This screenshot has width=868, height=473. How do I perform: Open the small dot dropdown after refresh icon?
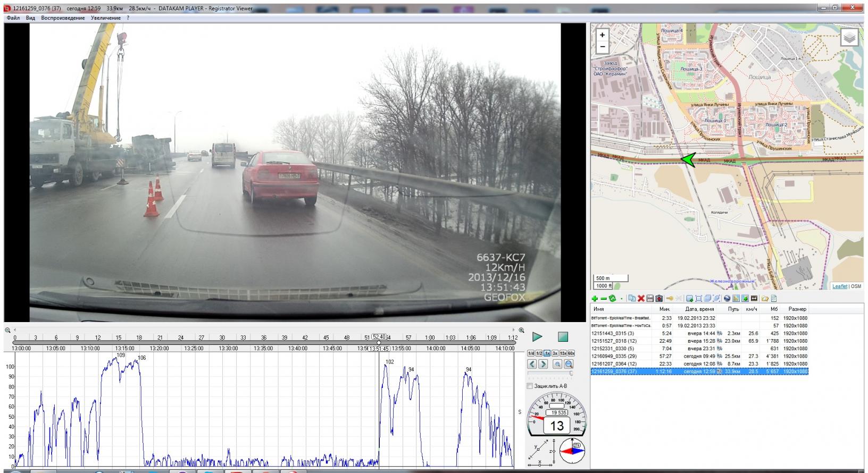tap(621, 299)
